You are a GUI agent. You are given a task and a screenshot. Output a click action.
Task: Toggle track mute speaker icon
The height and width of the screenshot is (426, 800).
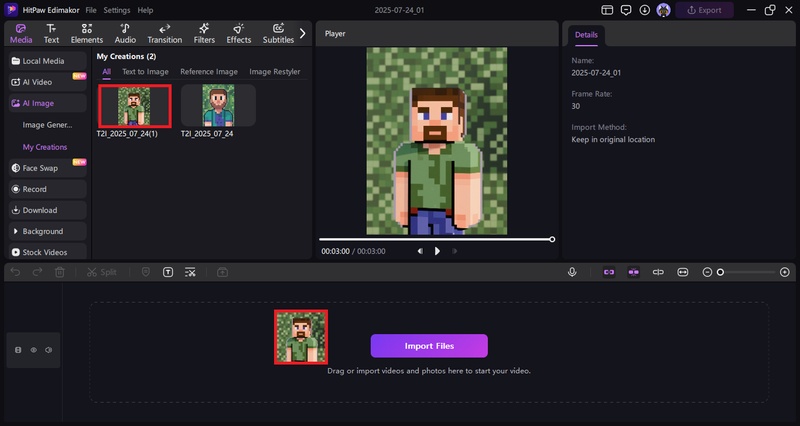(48, 350)
